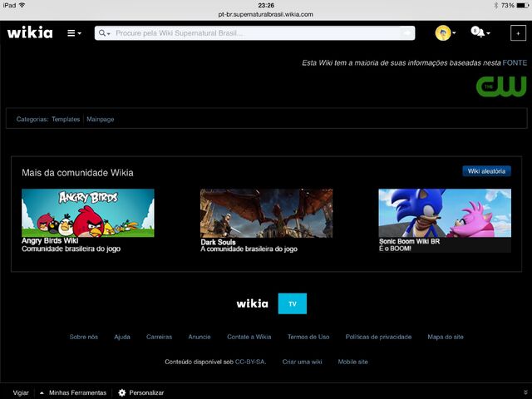Click the plus create button

click(518, 33)
